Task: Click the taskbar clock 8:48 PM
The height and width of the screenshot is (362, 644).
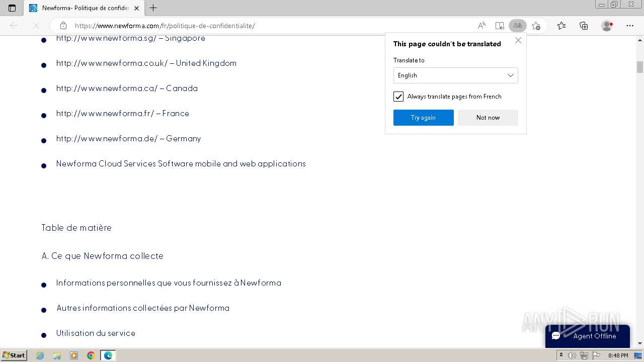Action: click(x=618, y=355)
